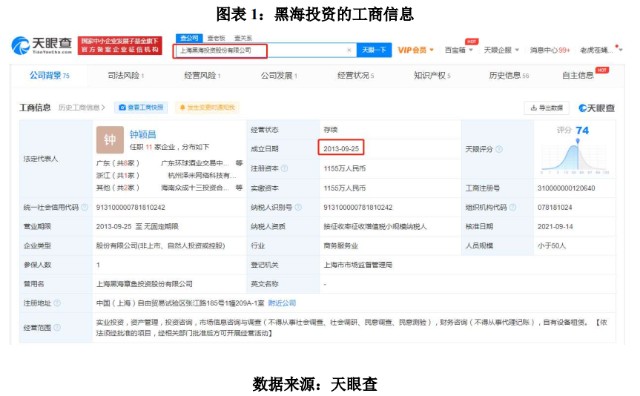The height and width of the screenshot is (396, 640).
Task: Click the red 官方备案企业征信机构 banner
Action: [120, 45]
